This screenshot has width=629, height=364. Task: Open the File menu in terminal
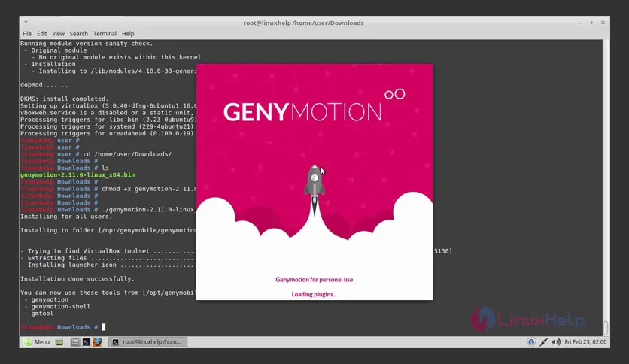[27, 34]
